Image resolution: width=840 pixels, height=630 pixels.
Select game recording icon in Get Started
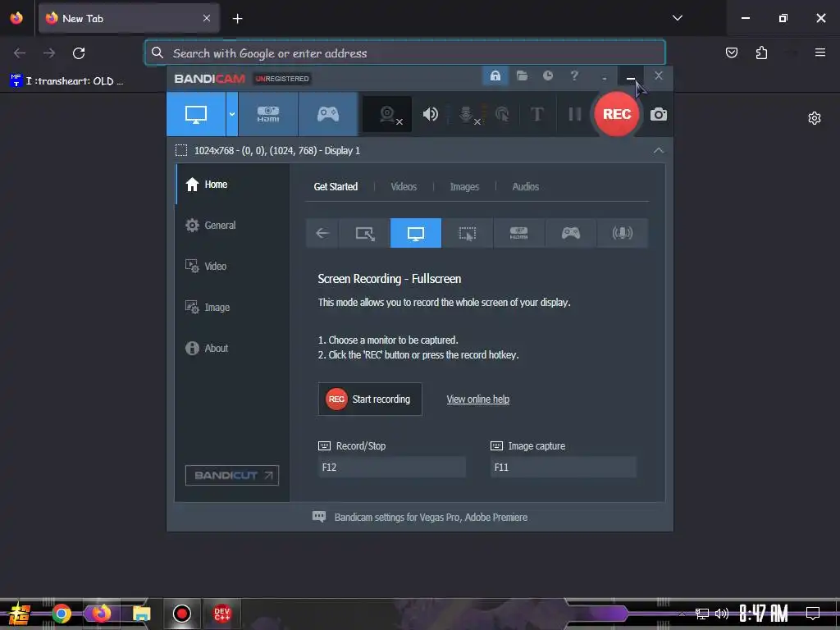coord(571,233)
